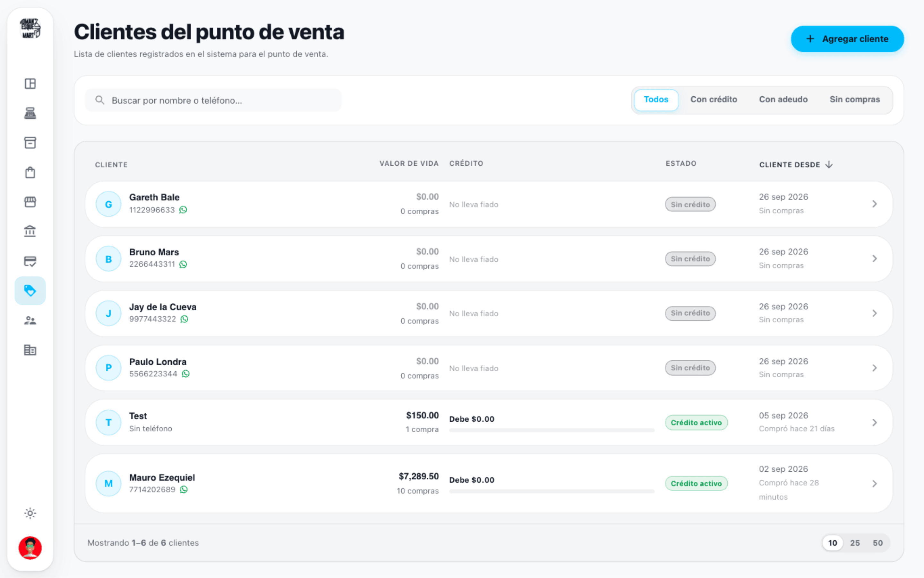Set page size to 50 clients

878,543
